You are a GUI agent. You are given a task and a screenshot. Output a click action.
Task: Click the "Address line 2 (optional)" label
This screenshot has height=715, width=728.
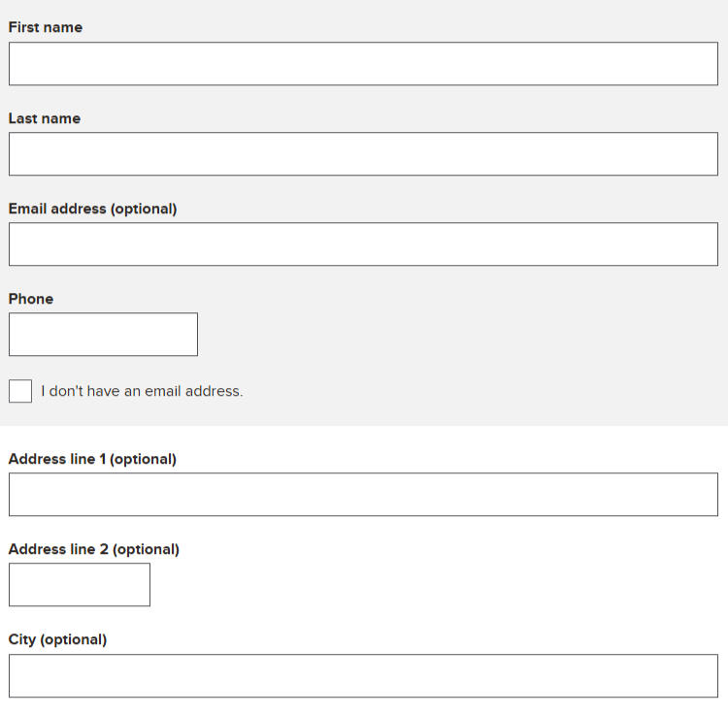point(94,549)
